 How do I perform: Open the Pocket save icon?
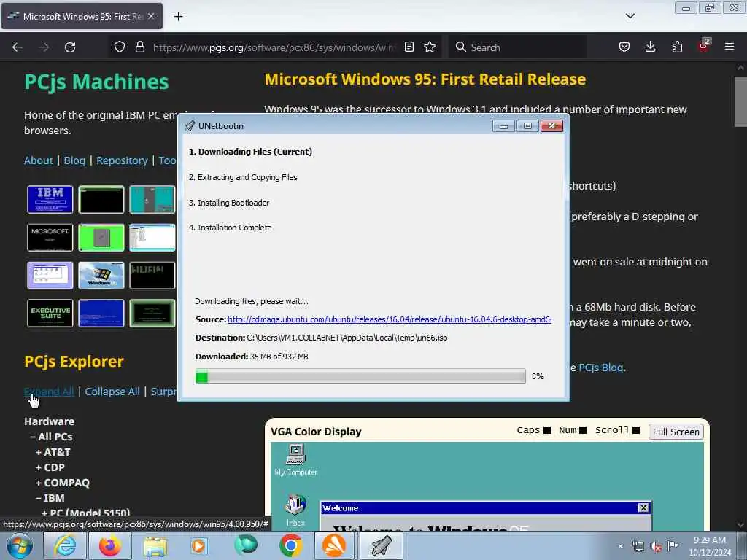624,47
